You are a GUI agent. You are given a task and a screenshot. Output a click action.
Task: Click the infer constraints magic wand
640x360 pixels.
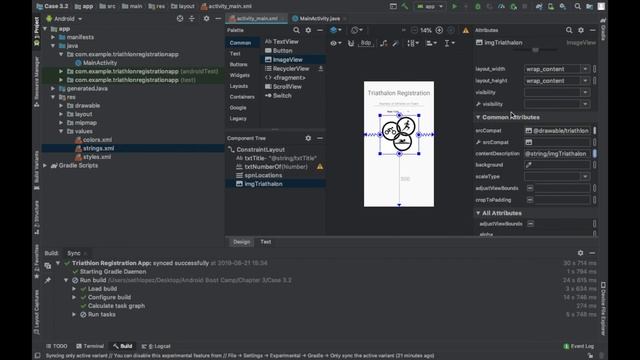(x=396, y=43)
